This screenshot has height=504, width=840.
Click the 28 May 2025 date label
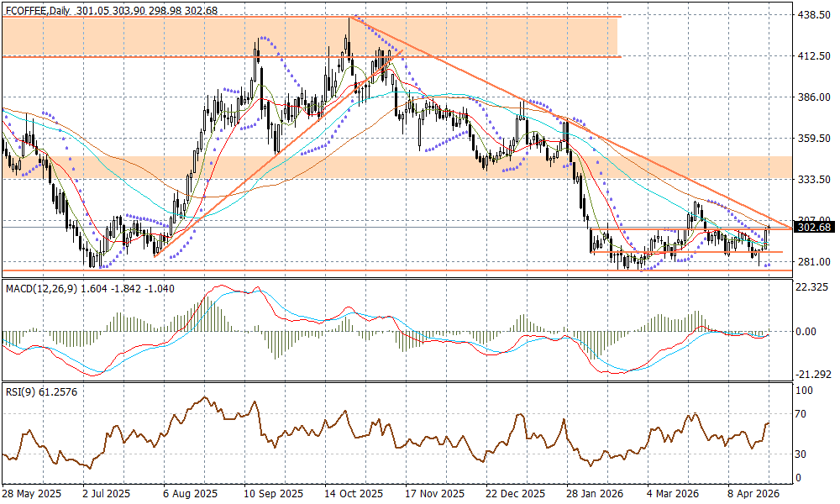(32, 494)
